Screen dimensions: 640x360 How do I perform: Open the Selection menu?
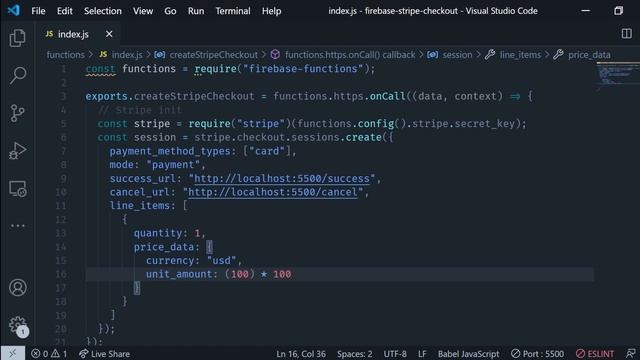pos(103,11)
